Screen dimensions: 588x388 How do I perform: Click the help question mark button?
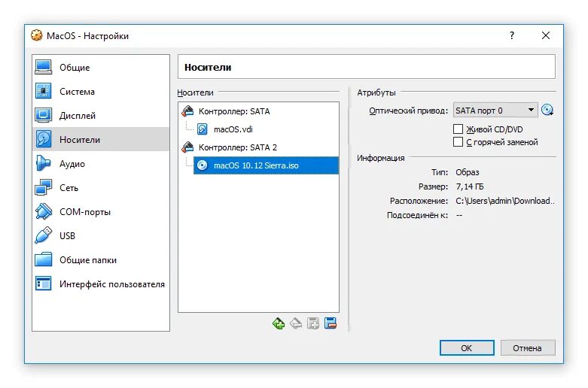[x=512, y=35]
